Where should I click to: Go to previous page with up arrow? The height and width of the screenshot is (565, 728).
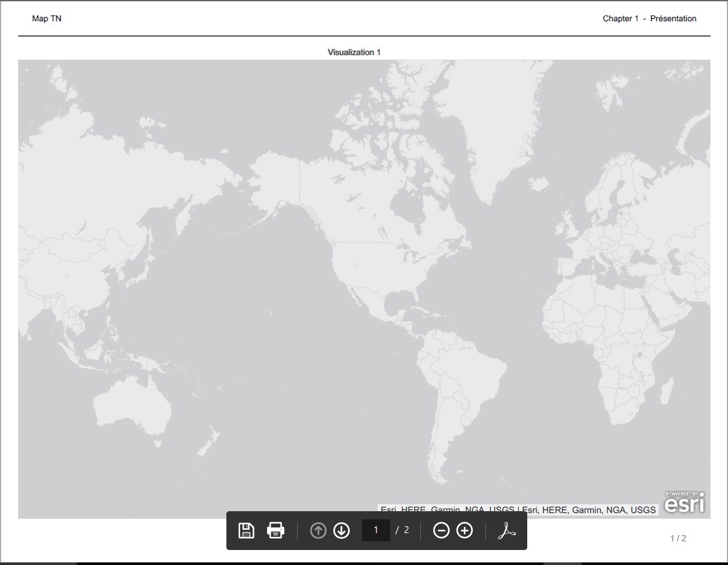pos(318,531)
